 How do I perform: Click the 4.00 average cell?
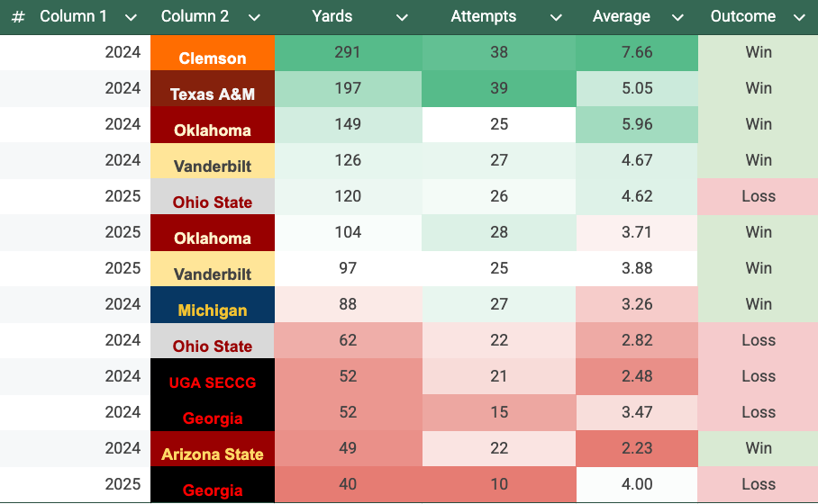pyautogui.click(x=637, y=485)
